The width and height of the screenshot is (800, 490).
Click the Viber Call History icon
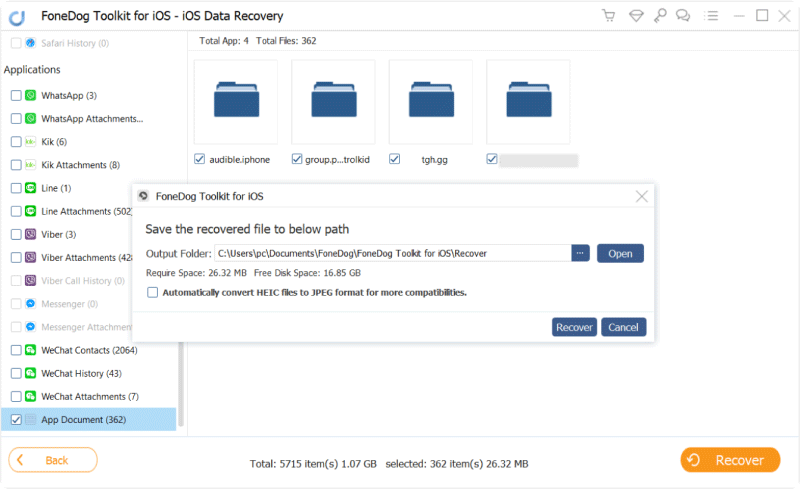click(x=31, y=280)
